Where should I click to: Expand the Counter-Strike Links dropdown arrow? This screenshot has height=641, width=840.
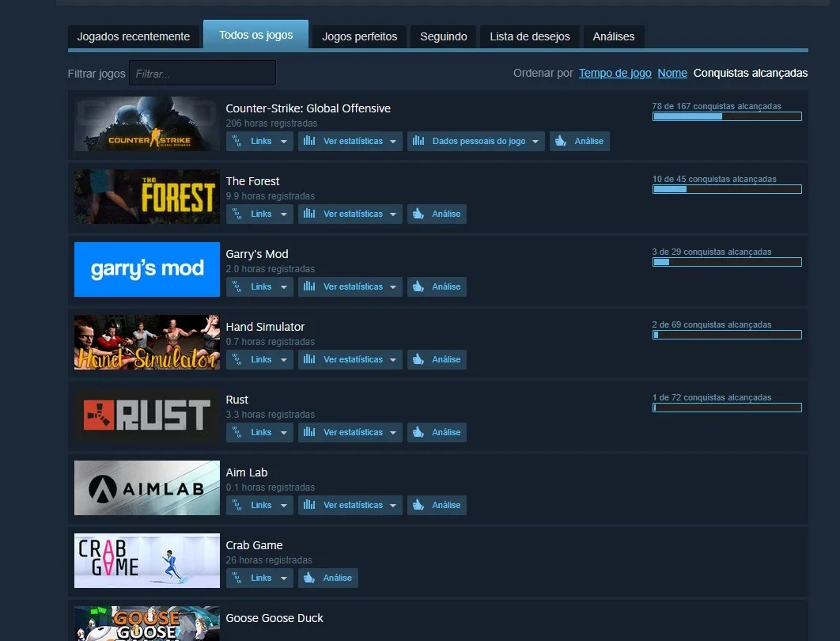click(x=284, y=142)
